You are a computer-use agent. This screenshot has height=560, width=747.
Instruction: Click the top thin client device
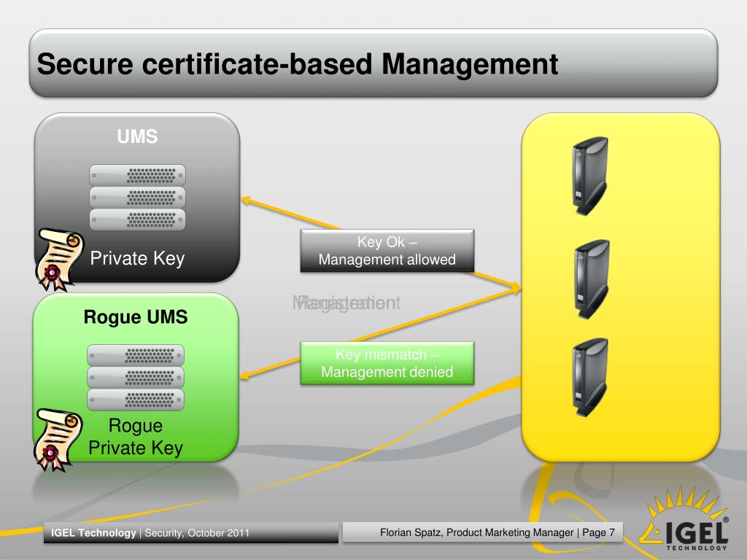tap(589, 176)
